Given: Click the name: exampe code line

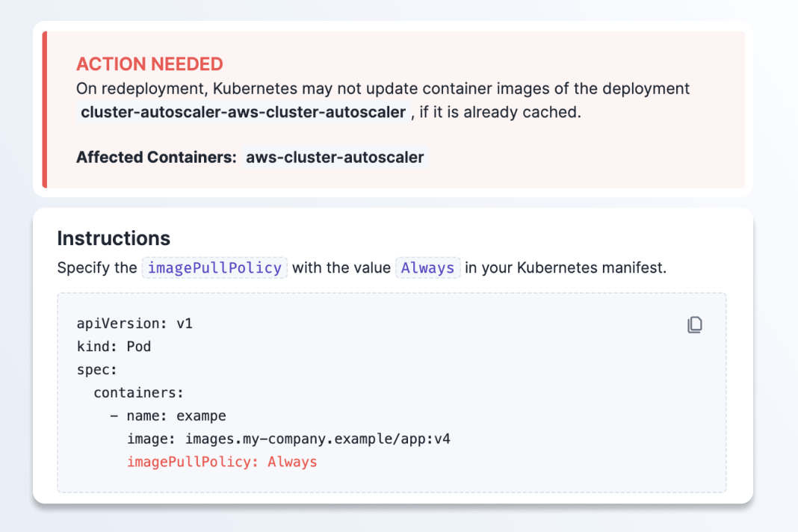Looking at the screenshot, I should (x=168, y=415).
